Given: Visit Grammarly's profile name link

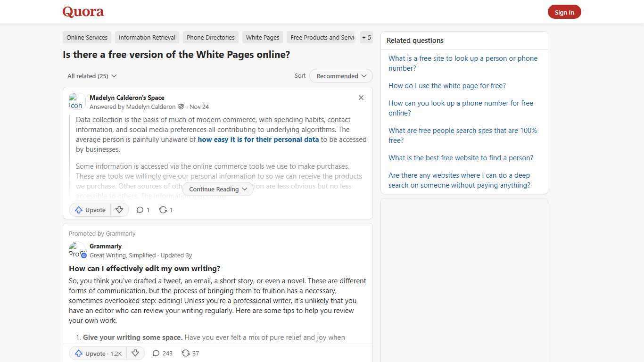Looking at the screenshot, I should point(105,246).
